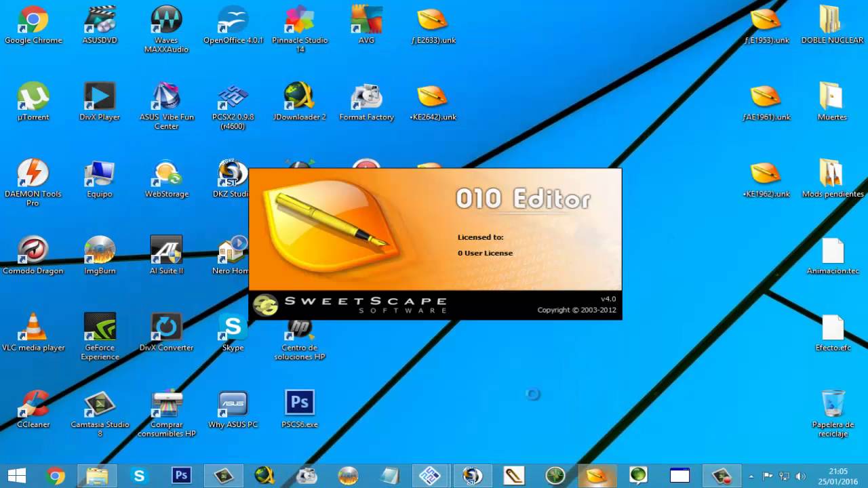Image resolution: width=868 pixels, height=488 pixels.
Task: Select the AI Suite II icon
Action: [166, 255]
